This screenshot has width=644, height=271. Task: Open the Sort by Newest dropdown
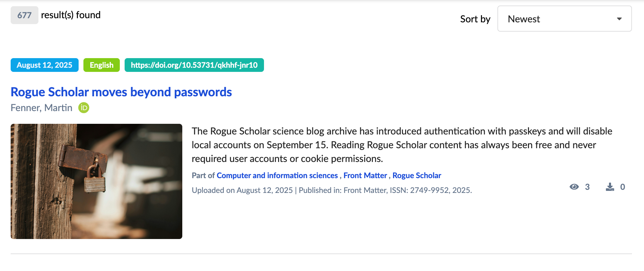[x=564, y=19]
